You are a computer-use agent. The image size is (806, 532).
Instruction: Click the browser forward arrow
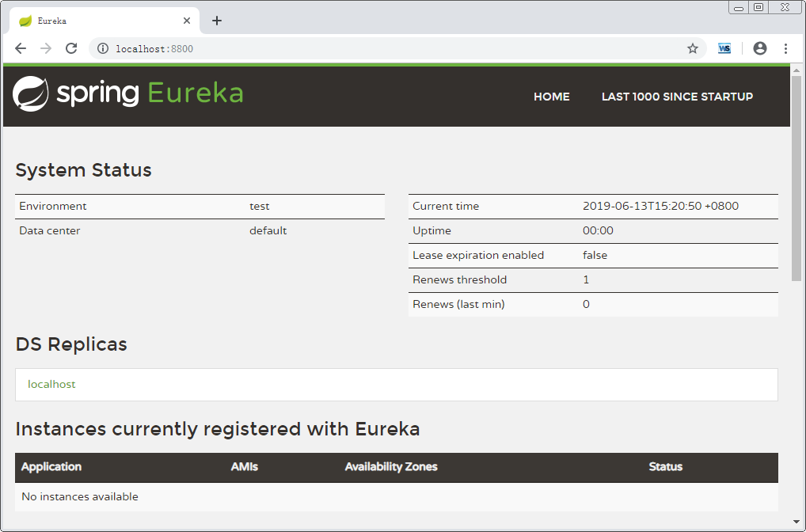tap(46, 48)
